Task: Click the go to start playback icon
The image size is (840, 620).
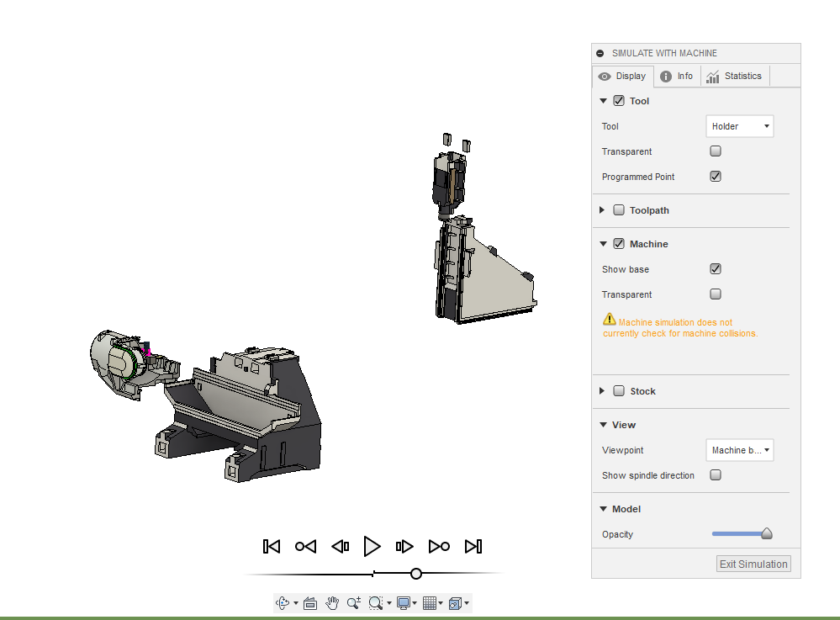Action: tap(271, 546)
